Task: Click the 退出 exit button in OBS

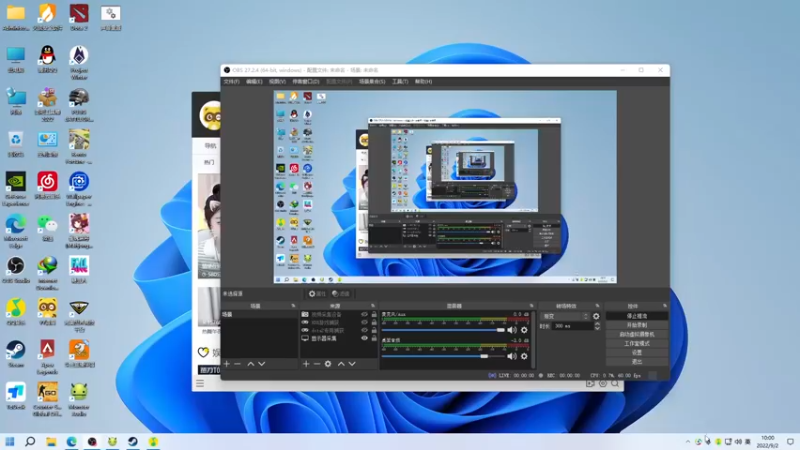Action: pos(637,362)
